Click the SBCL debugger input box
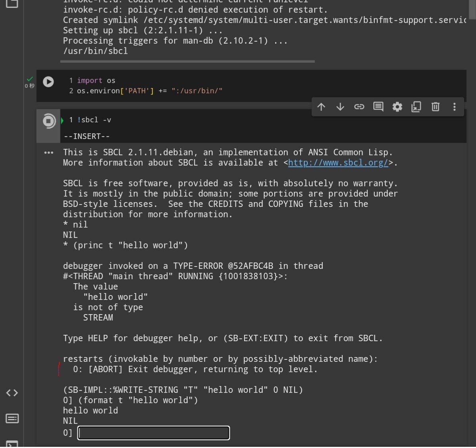Screen dimensions: 476x448 153,433
